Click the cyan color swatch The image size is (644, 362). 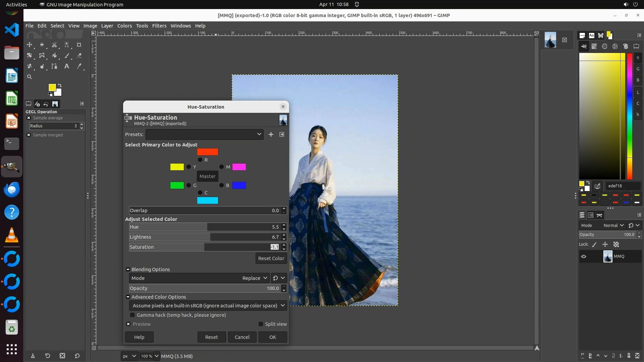pyautogui.click(x=207, y=200)
